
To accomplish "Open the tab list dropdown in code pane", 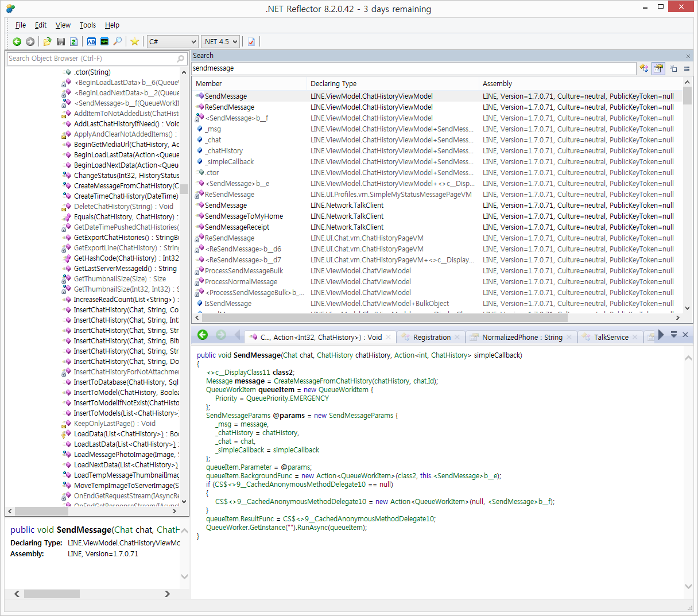I will coord(674,335).
